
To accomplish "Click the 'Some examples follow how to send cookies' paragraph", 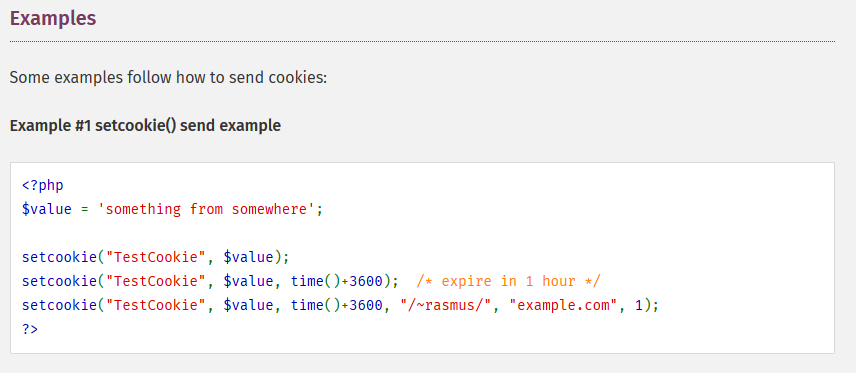I will [x=168, y=78].
